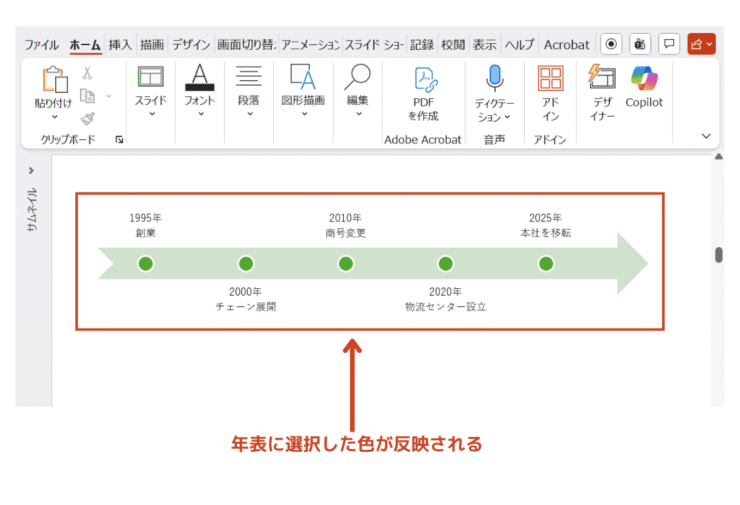
Task: Select the 2010年 green timeline dot
Action: (x=346, y=263)
